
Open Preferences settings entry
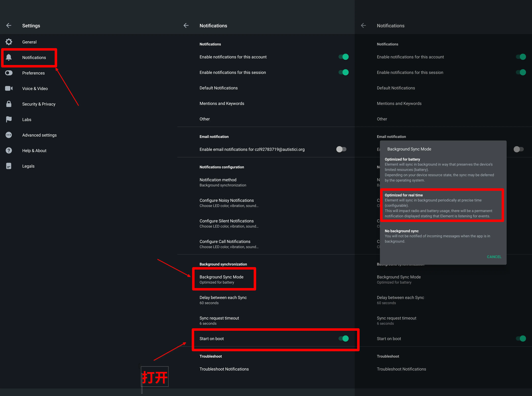[33, 73]
